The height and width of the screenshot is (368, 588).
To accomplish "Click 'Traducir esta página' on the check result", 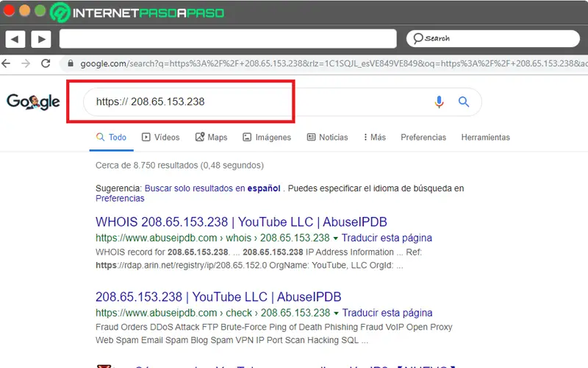I will click(387, 314).
